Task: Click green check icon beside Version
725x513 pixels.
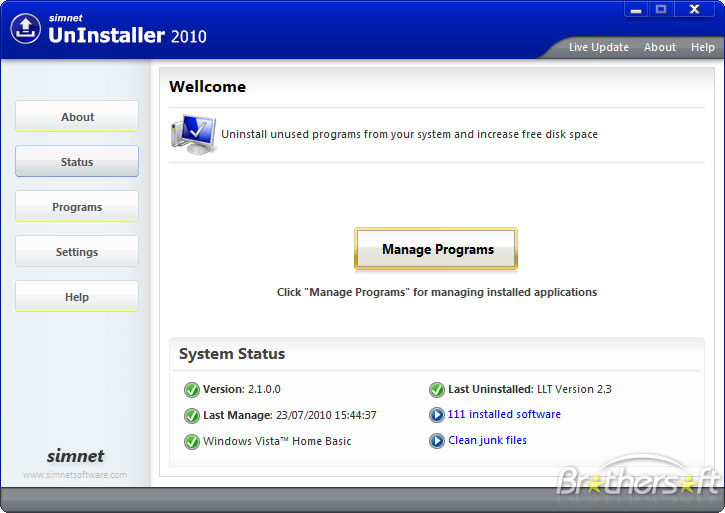Action: point(191,390)
